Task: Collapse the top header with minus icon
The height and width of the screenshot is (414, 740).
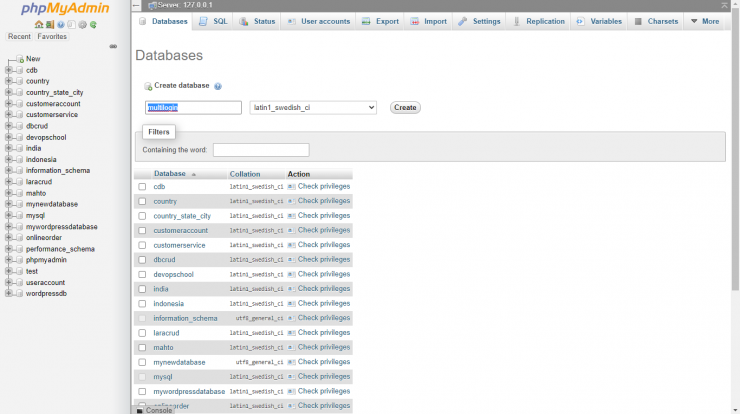Action: click(x=136, y=5)
